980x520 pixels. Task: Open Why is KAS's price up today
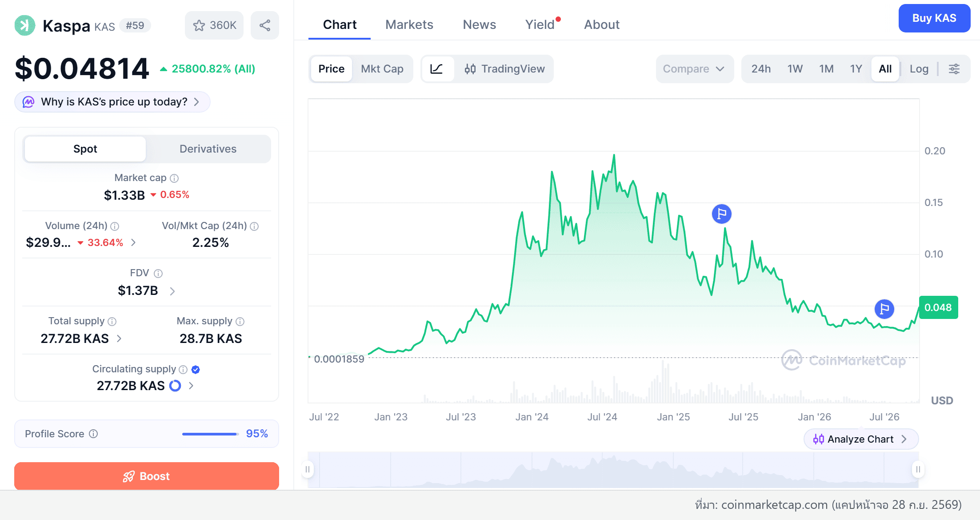(x=112, y=102)
